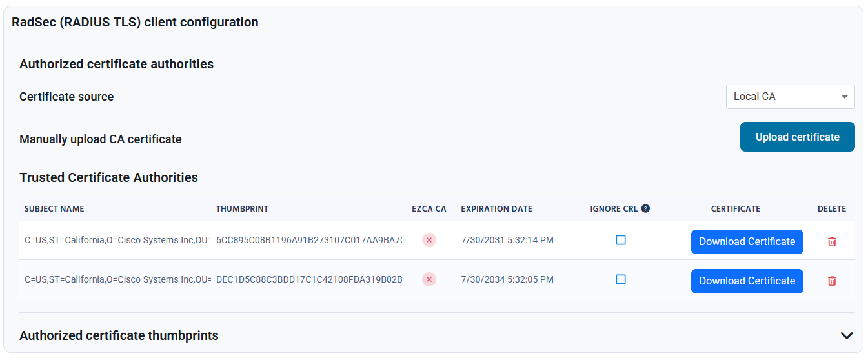
Task: Download Certificate for 6CC895 thumbprint row
Action: click(747, 242)
